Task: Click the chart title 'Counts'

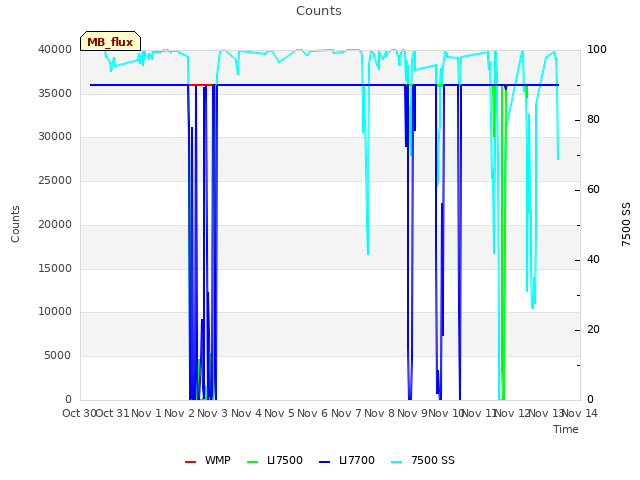Action: click(319, 11)
